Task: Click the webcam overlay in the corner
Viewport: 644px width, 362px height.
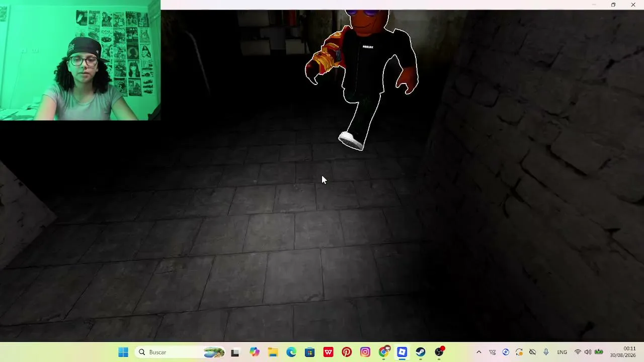Action: 80,60
